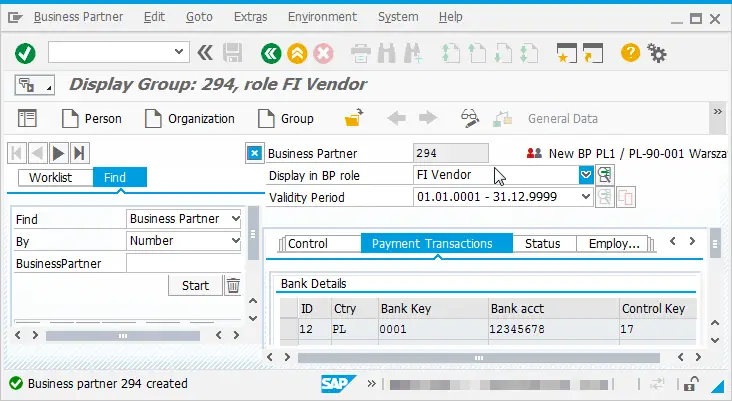This screenshot has height=401, width=732.
Task: Click the grayed relationships icon
Action: click(502, 119)
